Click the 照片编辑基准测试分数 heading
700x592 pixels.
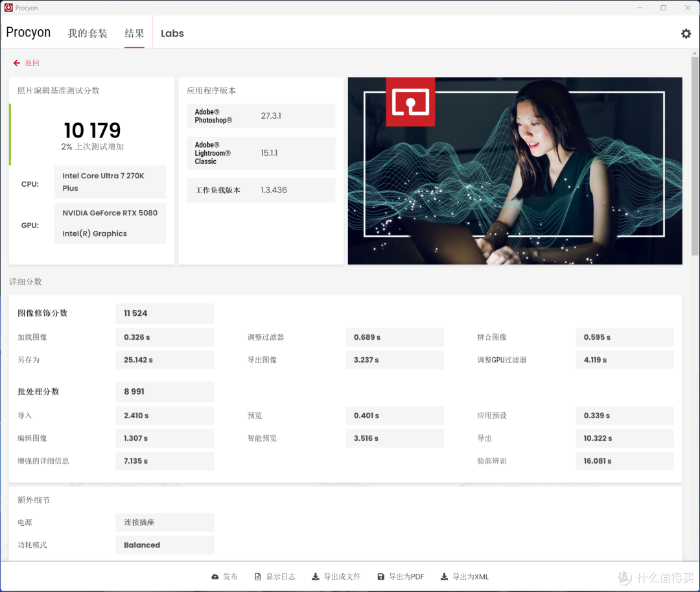coord(58,91)
